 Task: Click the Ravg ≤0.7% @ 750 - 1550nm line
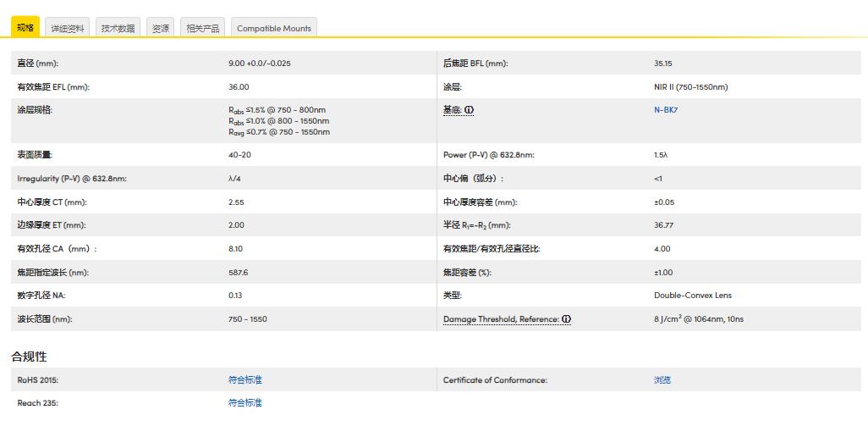click(x=279, y=132)
